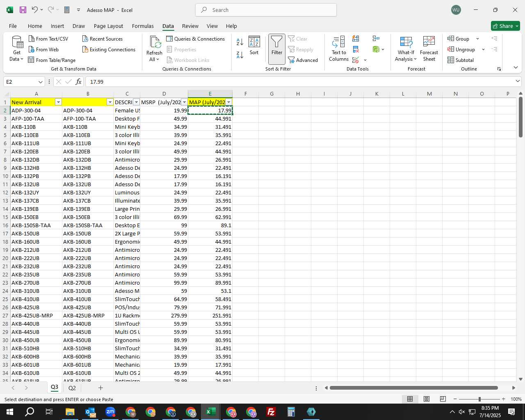525x420 pixels.
Task: Launch Text to Columns wizard
Action: 339,49
